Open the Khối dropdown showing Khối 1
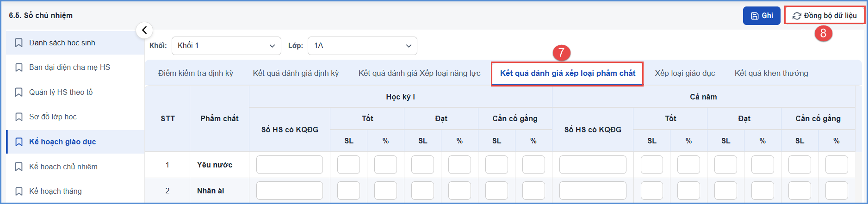The image size is (868, 204). 226,46
